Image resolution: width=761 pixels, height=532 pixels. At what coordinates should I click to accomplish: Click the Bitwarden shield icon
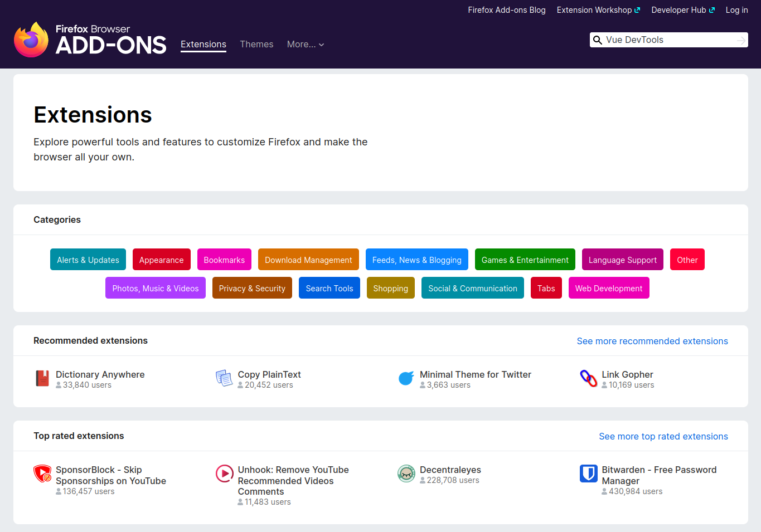tap(588, 474)
